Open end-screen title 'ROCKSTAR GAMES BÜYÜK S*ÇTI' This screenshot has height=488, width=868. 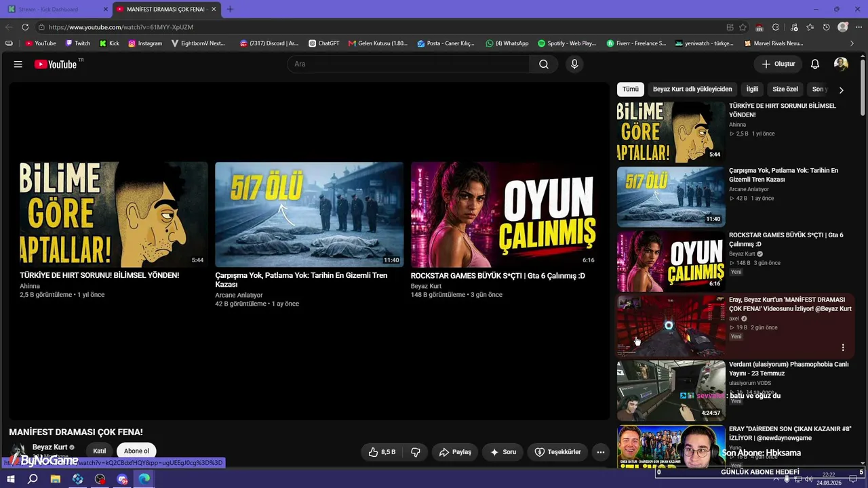pyautogui.click(x=498, y=276)
